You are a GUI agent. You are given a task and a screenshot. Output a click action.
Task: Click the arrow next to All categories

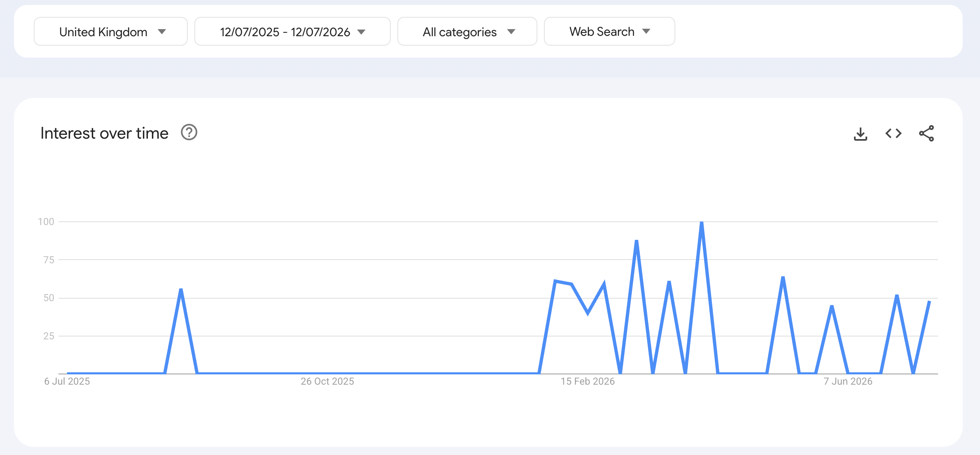(x=511, y=32)
